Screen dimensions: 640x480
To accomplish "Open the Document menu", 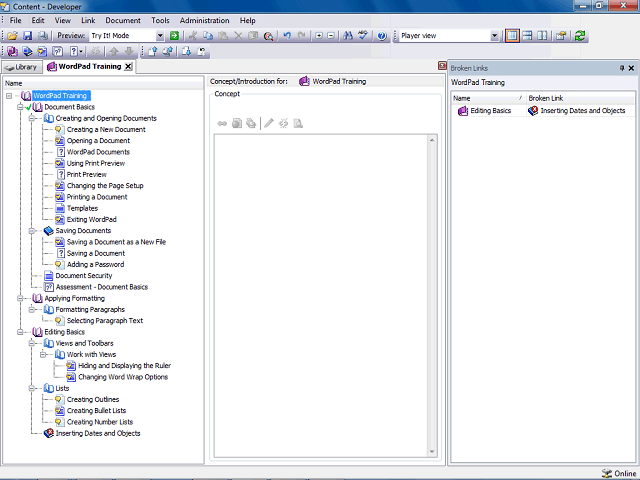I will tap(123, 20).
